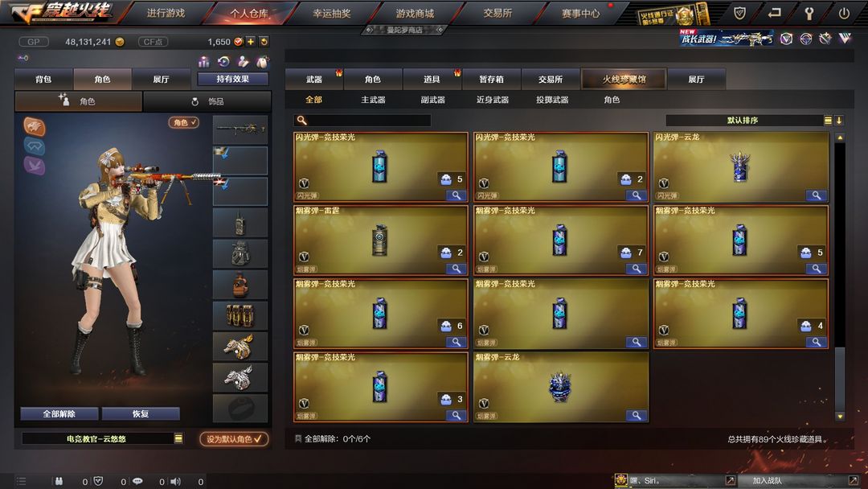The width and height of the screenshot is (868, 489).
Task: Click the plus icon to recharge CF points
Action: point(250,42)
